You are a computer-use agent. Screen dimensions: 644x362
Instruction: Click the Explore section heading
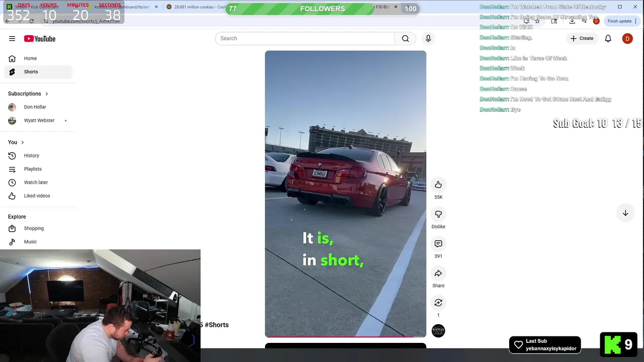(17, 217)
